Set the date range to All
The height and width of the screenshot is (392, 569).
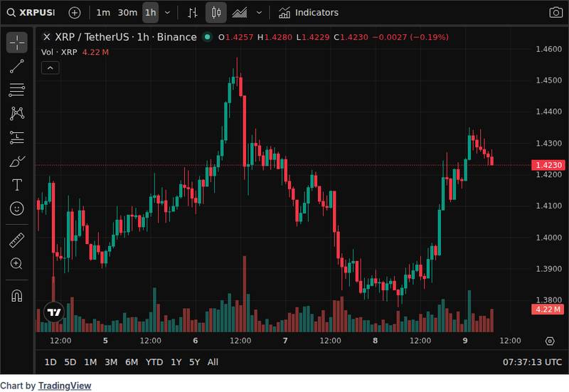click(x=213, y=362)
